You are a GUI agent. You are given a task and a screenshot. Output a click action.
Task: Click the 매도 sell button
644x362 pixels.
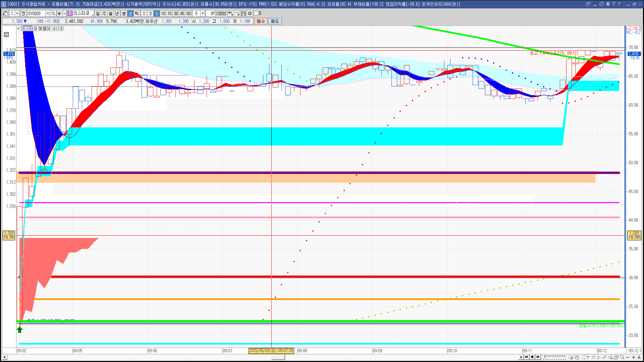pyautogui.click(x=275, y=21)
